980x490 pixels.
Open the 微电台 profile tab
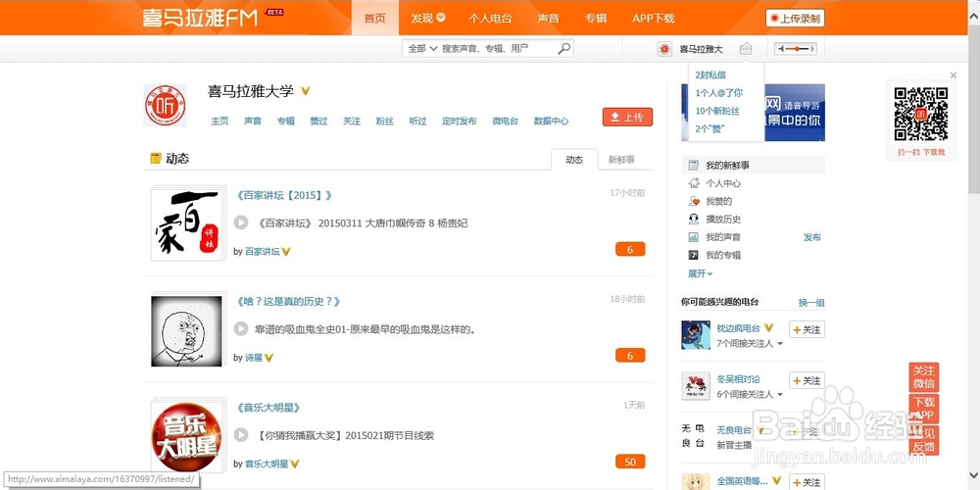[x=505, y=122]
